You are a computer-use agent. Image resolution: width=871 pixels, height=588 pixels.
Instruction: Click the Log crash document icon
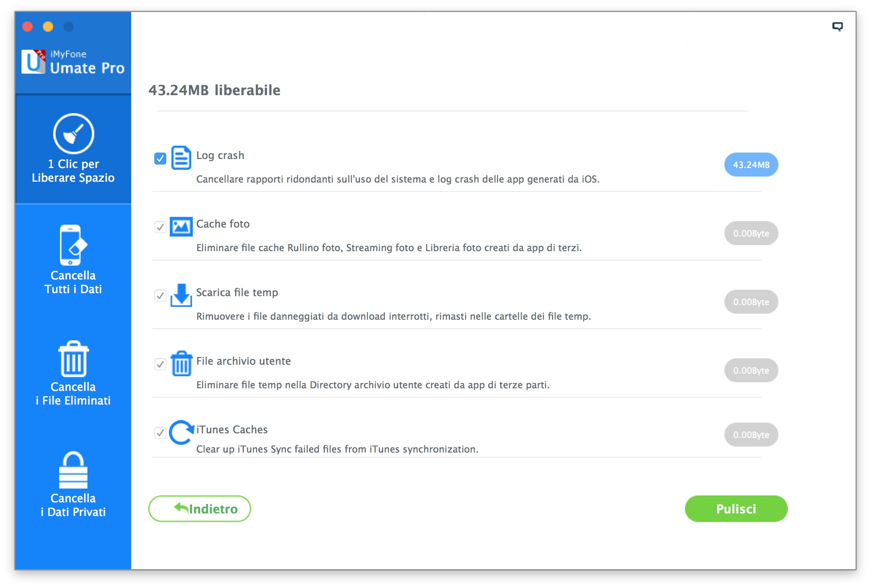pyautogui.click(x=181, y=158)
